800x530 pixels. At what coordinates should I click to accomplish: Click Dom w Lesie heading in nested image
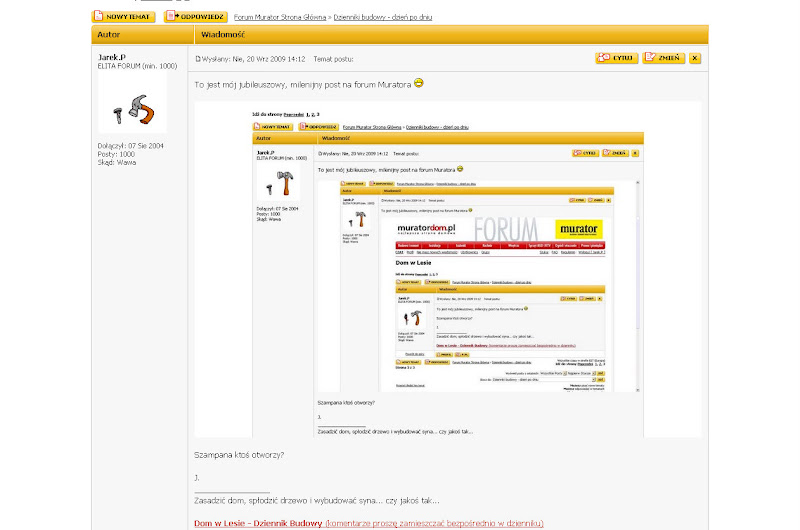(x=413, y=263)
